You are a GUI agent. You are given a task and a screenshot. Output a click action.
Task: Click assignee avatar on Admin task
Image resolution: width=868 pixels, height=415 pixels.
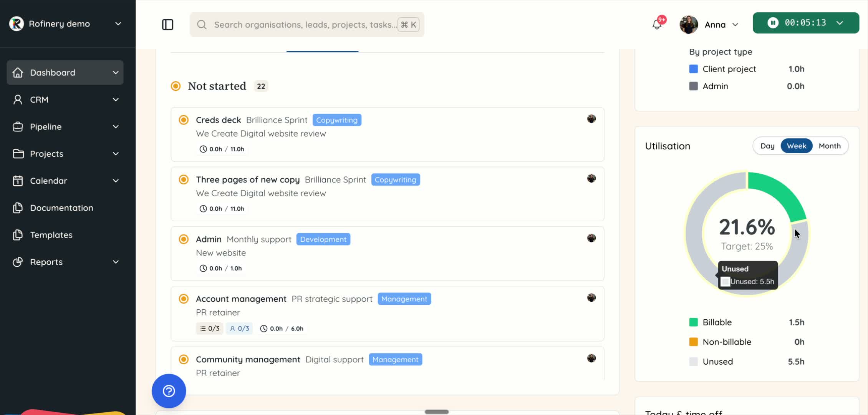[x=591, y=238]
